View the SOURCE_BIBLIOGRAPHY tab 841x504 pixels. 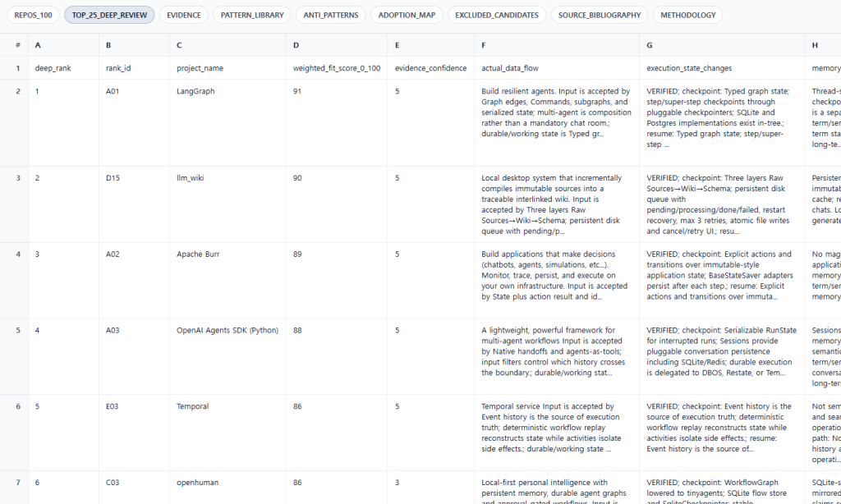[599, 15]
